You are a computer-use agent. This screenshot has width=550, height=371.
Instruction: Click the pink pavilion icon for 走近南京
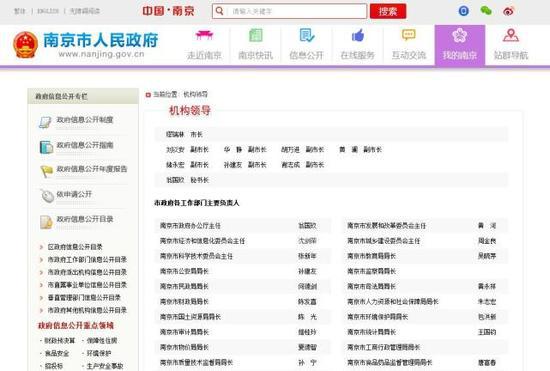click(204, 35)
